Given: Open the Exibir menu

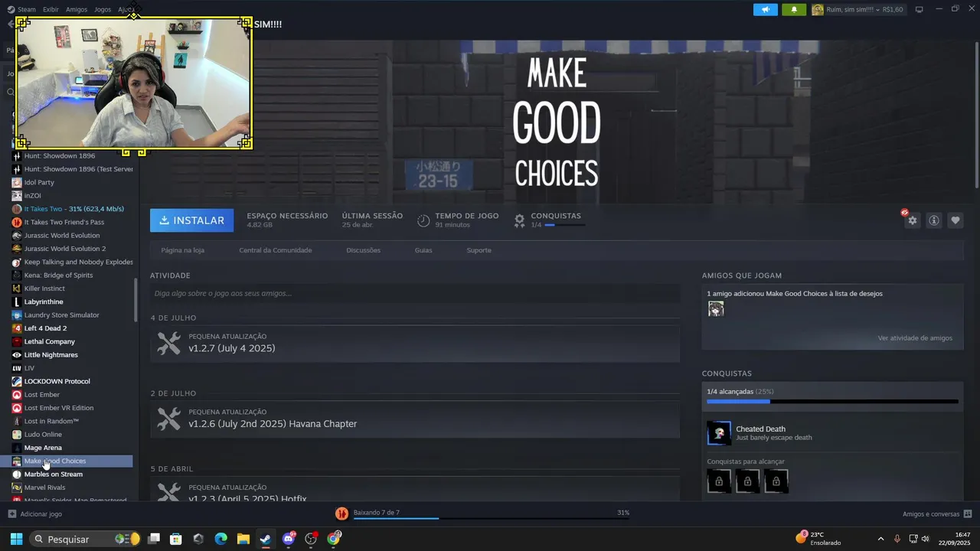Looking at the screenshot, I should (x=51, y=9).
